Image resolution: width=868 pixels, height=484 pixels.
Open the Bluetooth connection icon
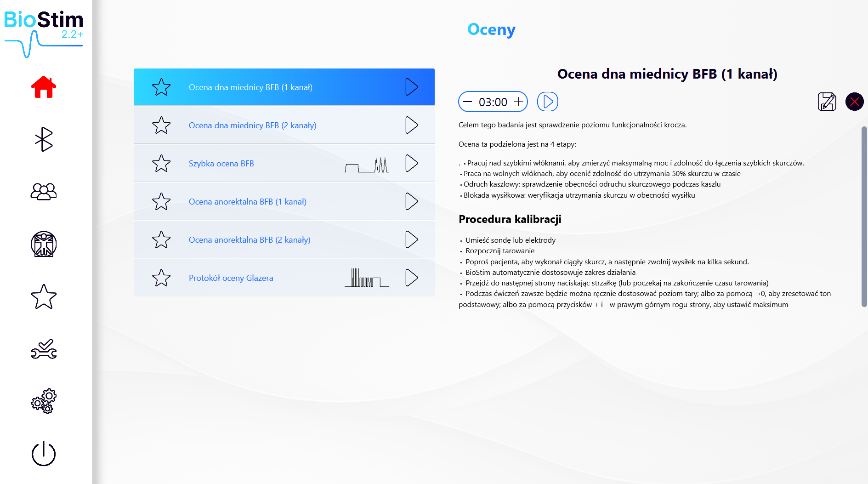point(44,139)
